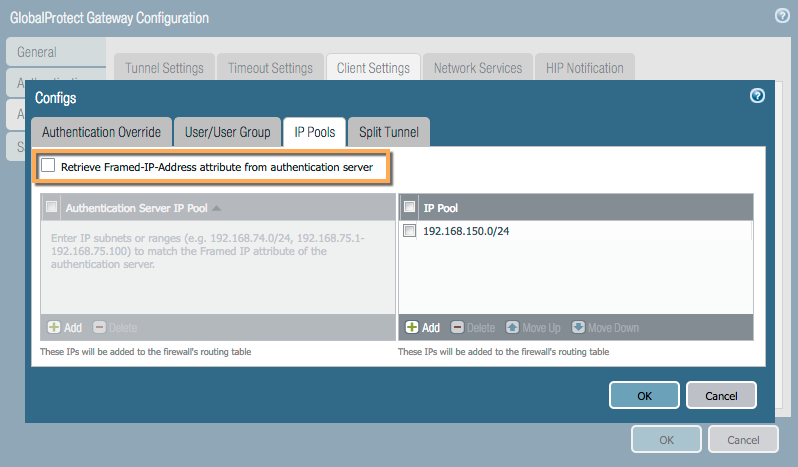Switch to Authentication Override tab
798x467 pixels.
101,132
